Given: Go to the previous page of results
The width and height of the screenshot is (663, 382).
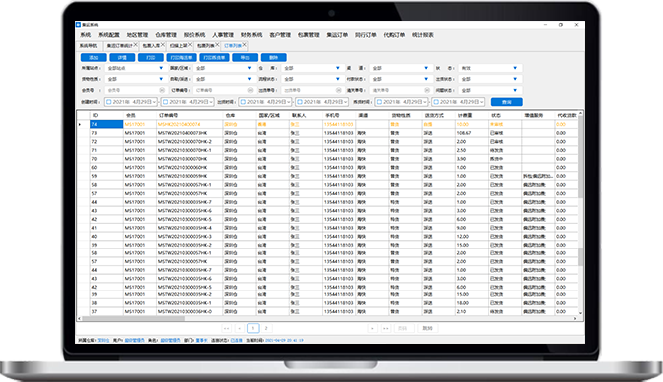Looking at the screenshot, I should [240, 328].
